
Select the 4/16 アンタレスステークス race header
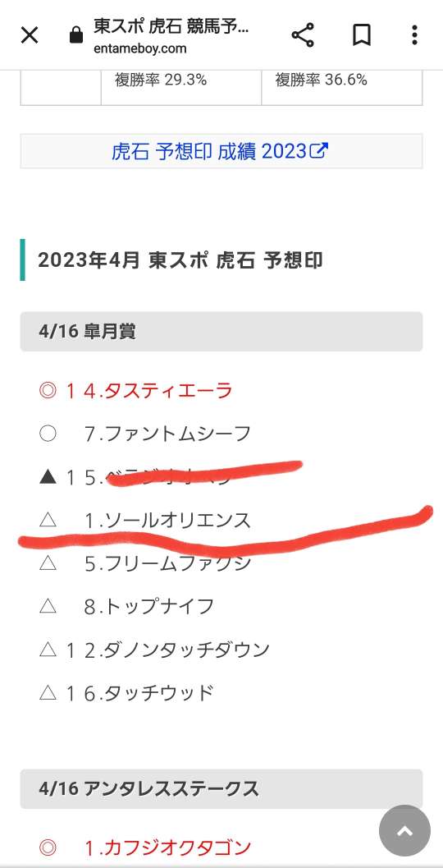(221, 789)
